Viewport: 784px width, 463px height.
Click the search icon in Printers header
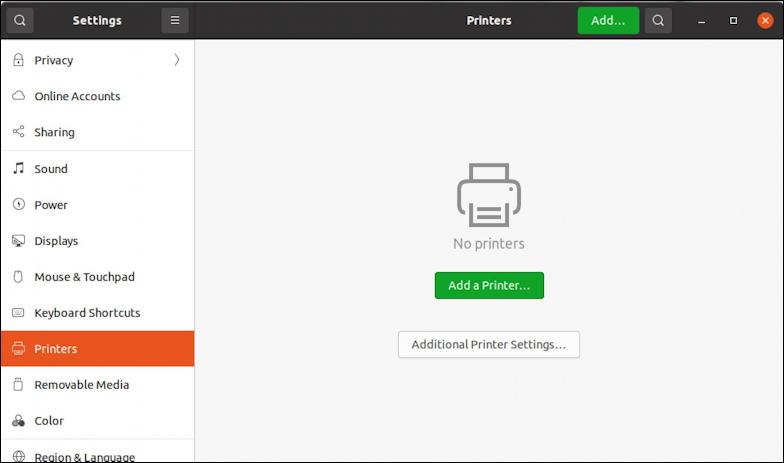tap(658, 20)
